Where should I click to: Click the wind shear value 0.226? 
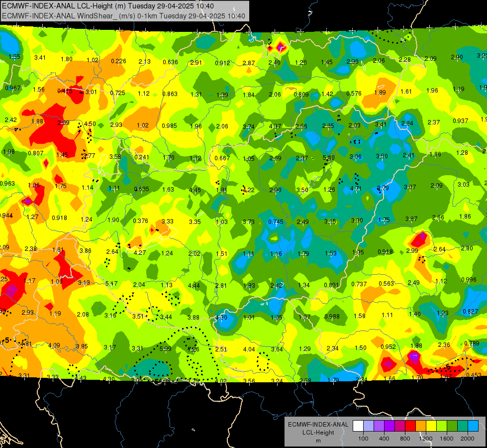click(119, 61)
